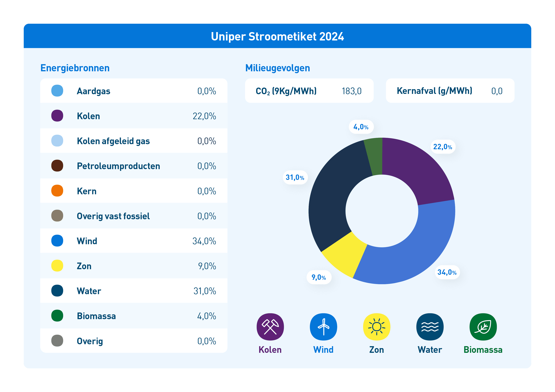
Task: Select the green Biomassa leaf icon
Action: point(483,327)
